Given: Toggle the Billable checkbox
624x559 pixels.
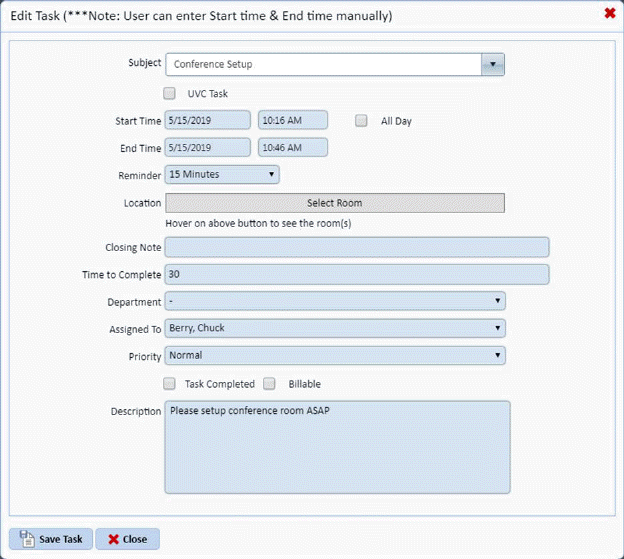Looking at the screenshot, I should (270, 384).
